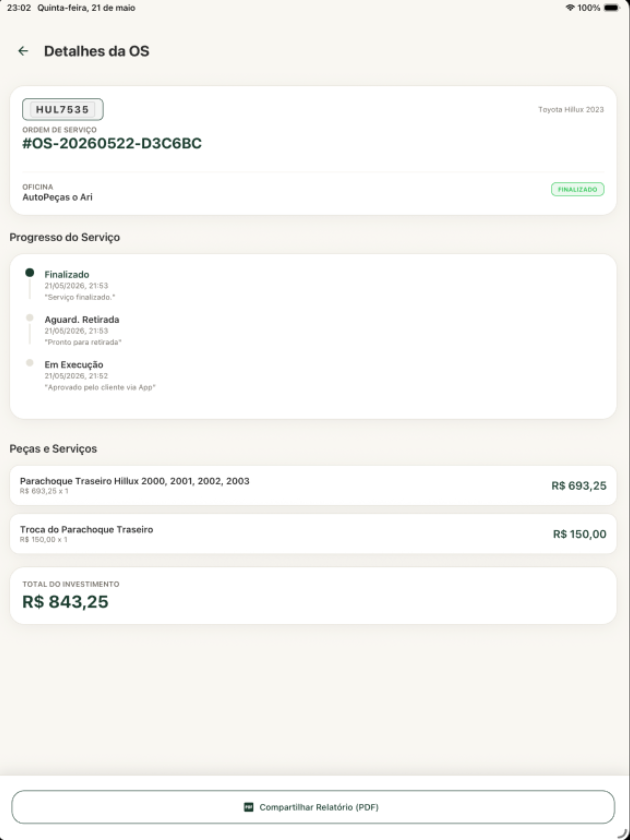This screenshot has width=630, height=840.
Task: Tap the Finalizado step title
Action: pos(67,275)
